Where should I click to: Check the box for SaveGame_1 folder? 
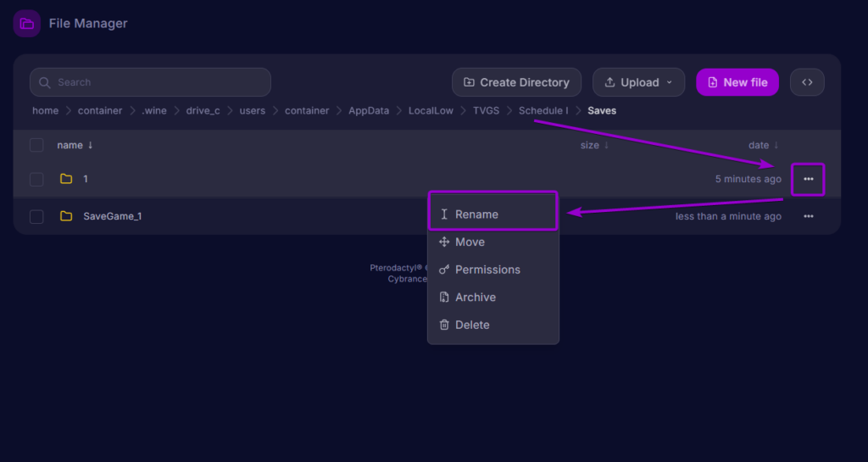[x=36, y=216]
